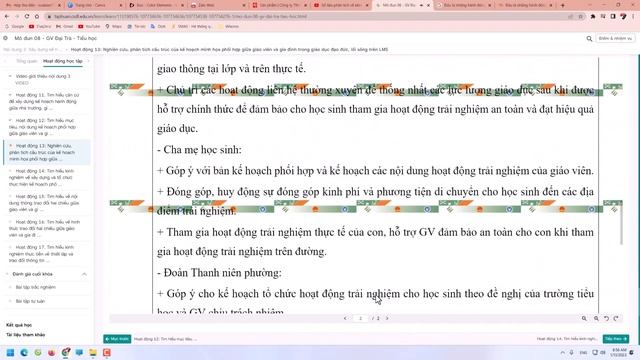Viewport: 640px width, 360px height.
Task: Click the browser back arrow
Action: (7, 16)
